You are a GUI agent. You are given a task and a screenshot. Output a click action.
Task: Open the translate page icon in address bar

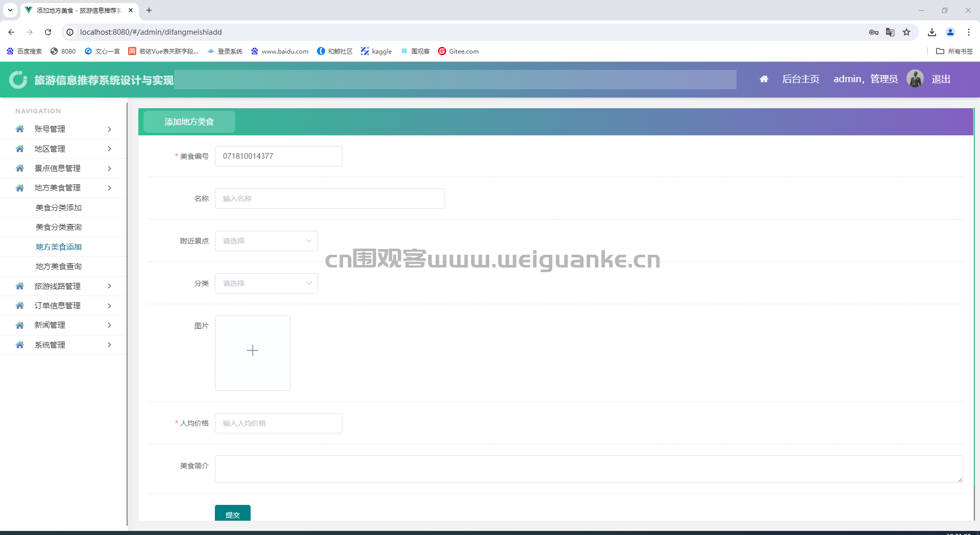[890, 32]
